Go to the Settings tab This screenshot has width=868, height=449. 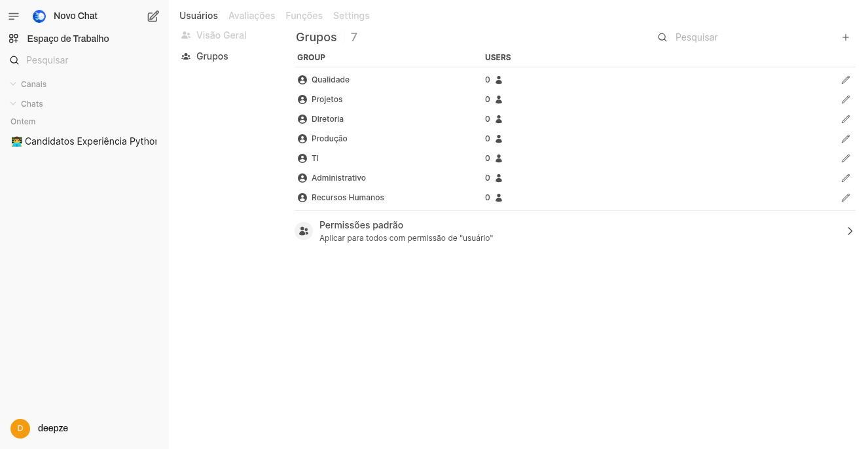tap(351, 16)
